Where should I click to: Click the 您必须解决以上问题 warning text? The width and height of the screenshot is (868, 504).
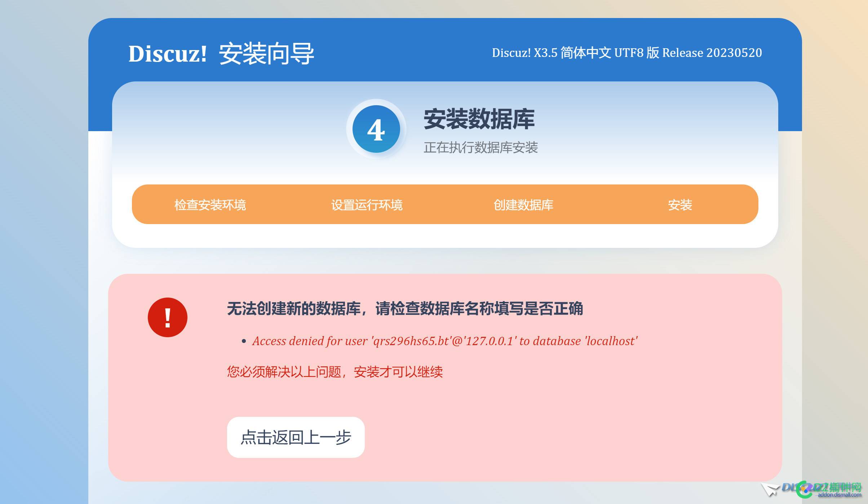(335, 371)
